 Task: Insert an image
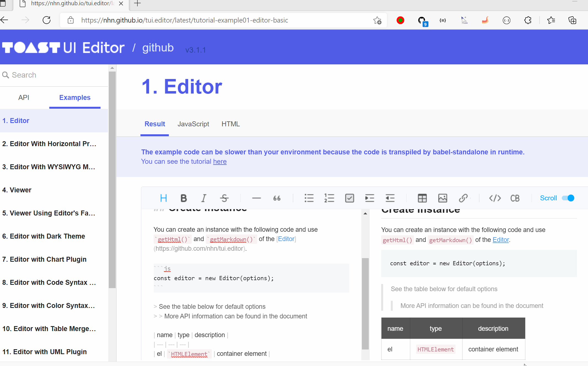(443, 198)
